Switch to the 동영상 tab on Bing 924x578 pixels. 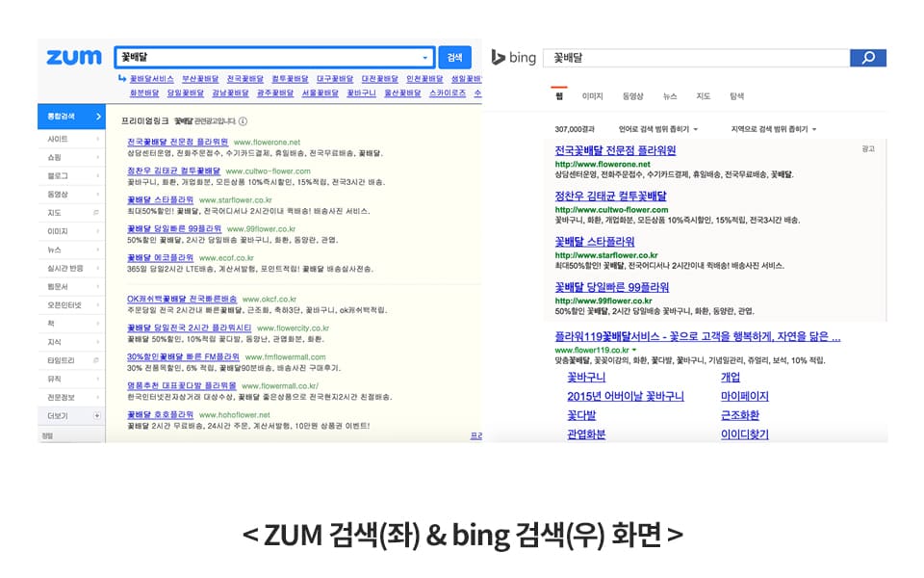[632, 96]
